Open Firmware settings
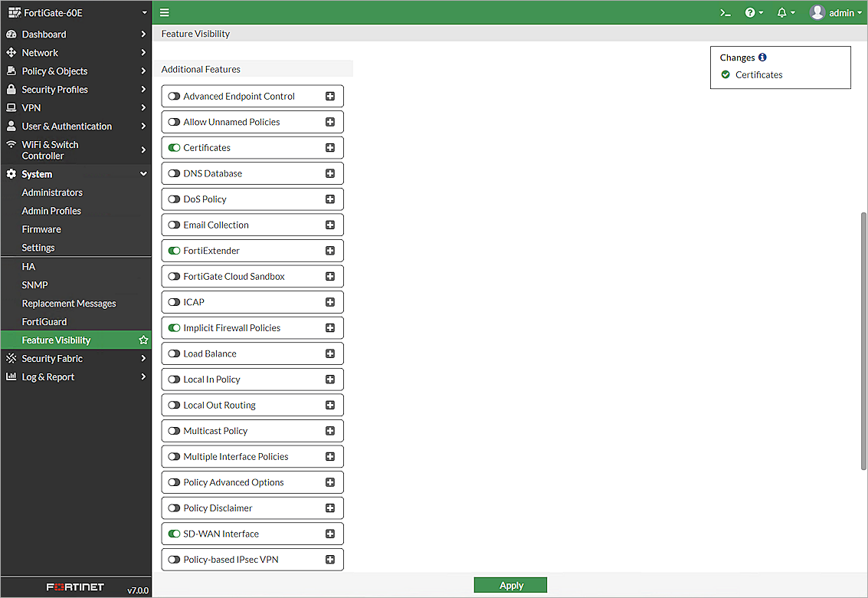Image resolution: width=868 pixels, height=598 pixels. 41,228
